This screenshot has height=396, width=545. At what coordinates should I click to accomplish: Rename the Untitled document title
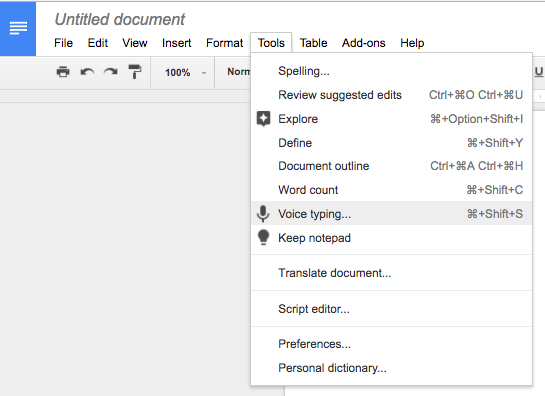(120, 19)
